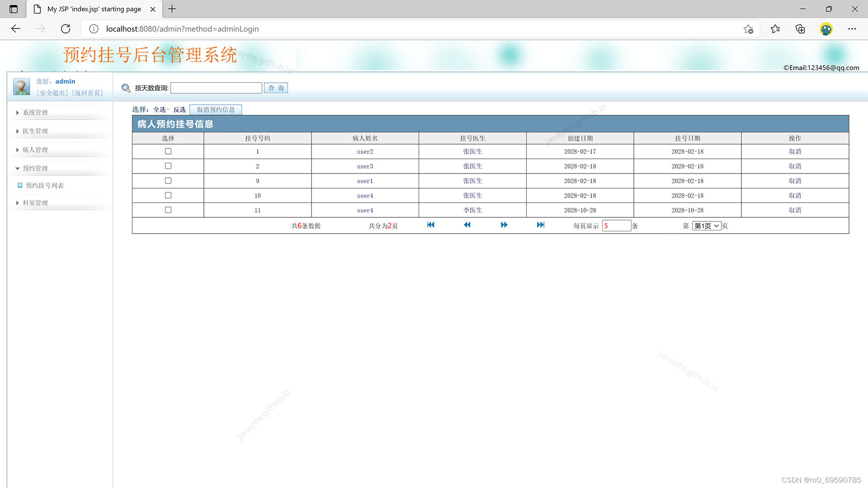The image size is (868, 488).
Task: Click next page pagination arrow
Action: point(504,225)
